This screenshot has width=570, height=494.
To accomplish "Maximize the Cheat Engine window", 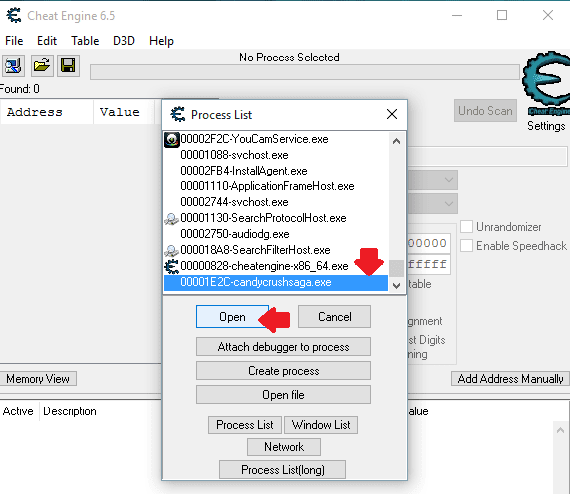I will click(x=502, y=15).
